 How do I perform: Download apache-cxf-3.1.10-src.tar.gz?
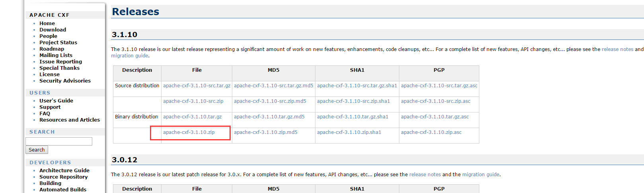click(197, 86)
